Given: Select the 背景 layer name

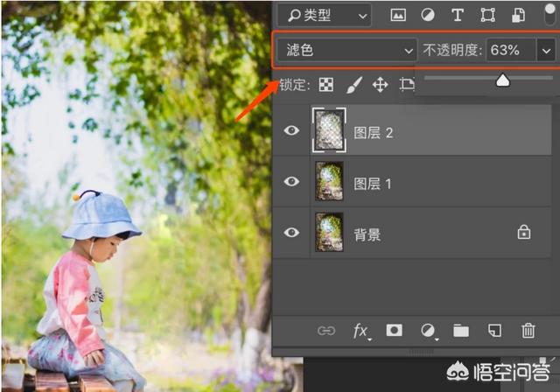Looking at the screenshot, I should (x=367, y=234).
